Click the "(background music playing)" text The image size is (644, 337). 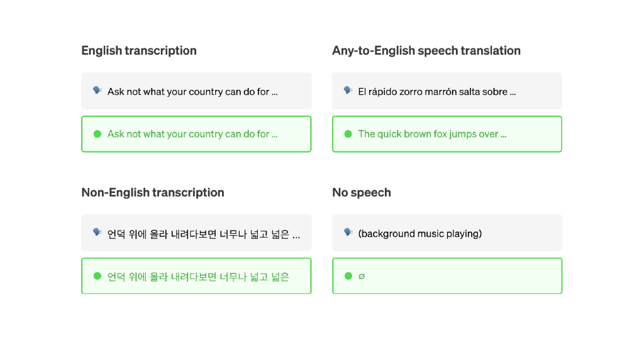420,234
